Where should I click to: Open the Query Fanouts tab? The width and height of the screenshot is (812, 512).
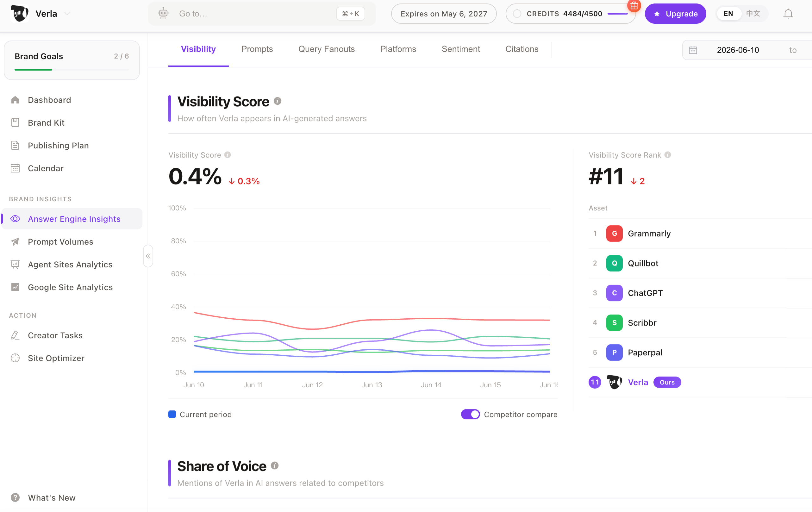click(327, 49)
